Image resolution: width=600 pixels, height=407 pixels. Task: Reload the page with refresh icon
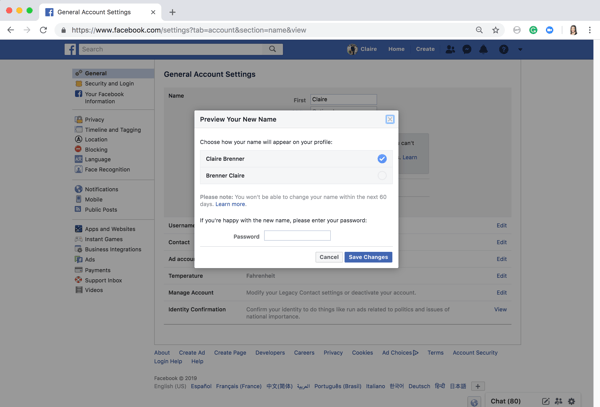coord(43,30)
